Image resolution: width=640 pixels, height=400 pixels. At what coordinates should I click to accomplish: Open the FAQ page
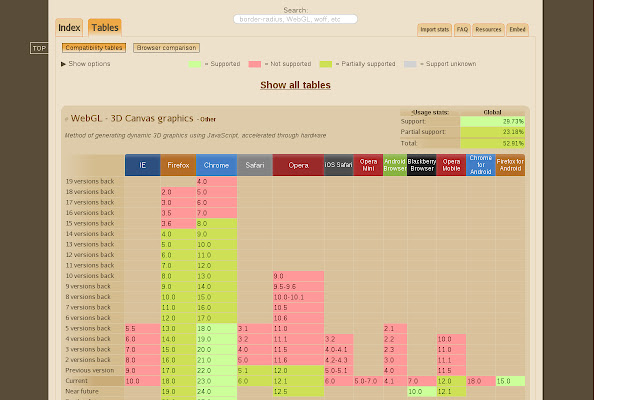(462, 30)
